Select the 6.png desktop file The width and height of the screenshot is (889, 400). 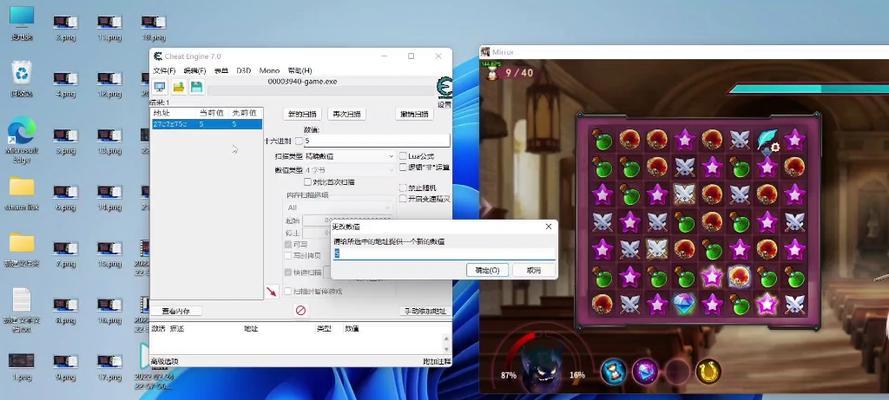click(x=66, y=197)
